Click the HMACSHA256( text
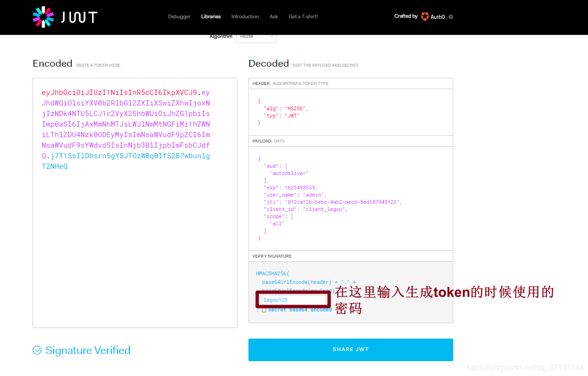The width and height of the screenshot is (588, 376). tap(273, 273)
